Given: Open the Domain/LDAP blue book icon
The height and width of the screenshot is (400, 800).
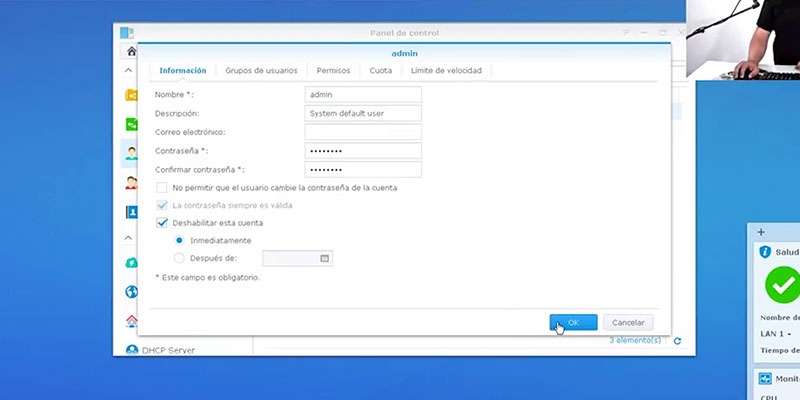Looking at the screenshot, I should coord(131,212).
